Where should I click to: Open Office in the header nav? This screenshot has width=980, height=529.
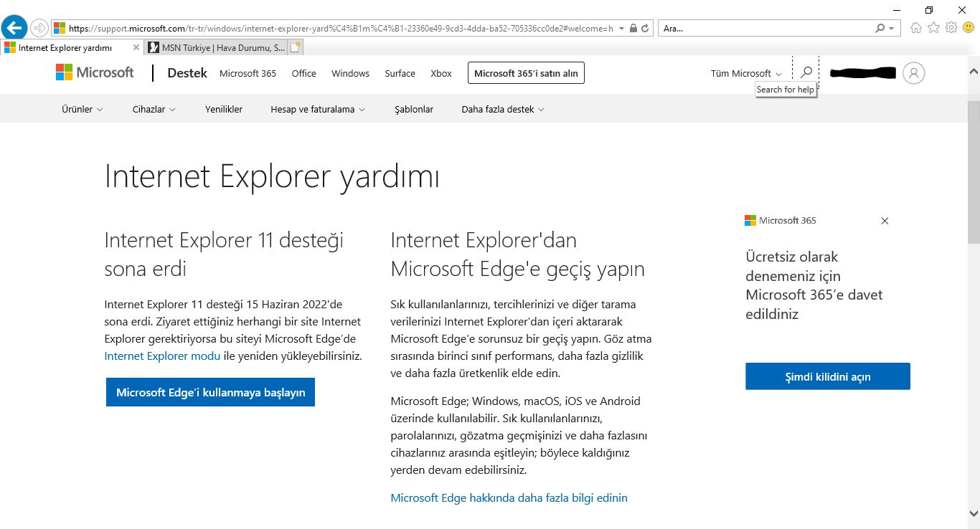click(303, 73)
